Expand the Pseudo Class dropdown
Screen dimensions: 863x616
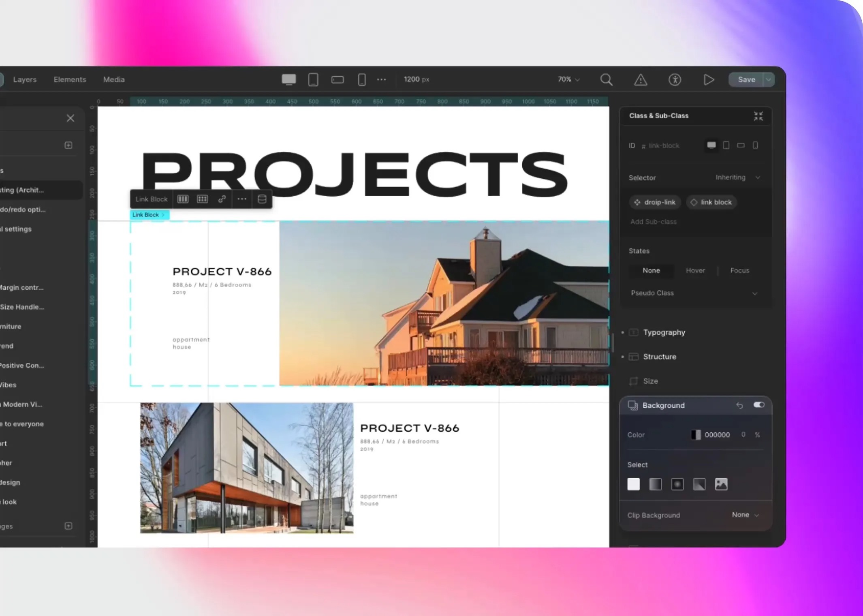pos(694,293)
